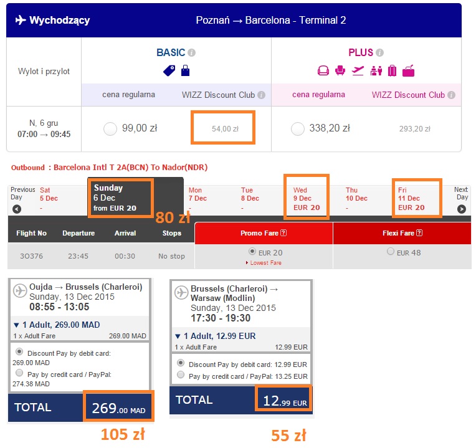Click the PLUS checked luggage icon
Screen dimensions: 476x448
pyautogui.click(x=393, y=71)
